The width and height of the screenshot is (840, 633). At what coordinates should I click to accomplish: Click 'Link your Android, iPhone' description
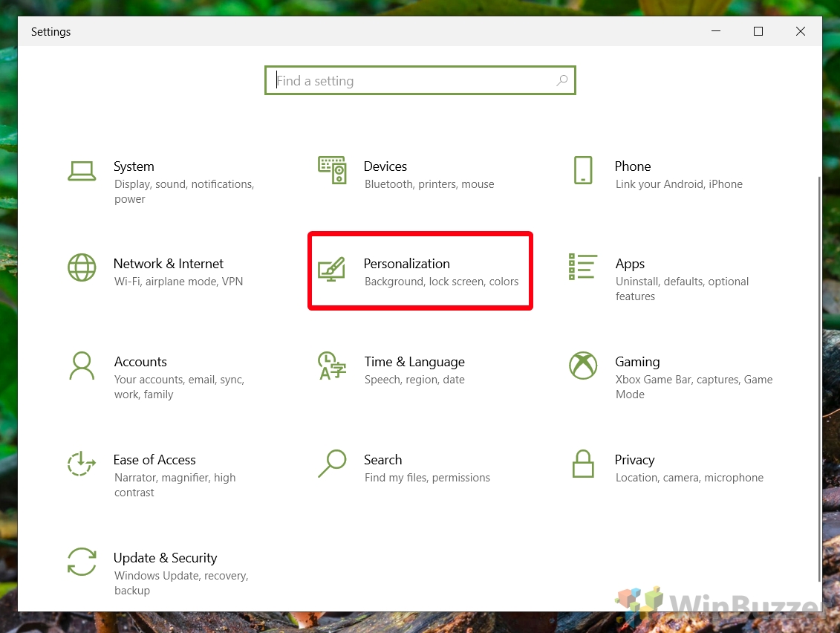coord(679,184)
